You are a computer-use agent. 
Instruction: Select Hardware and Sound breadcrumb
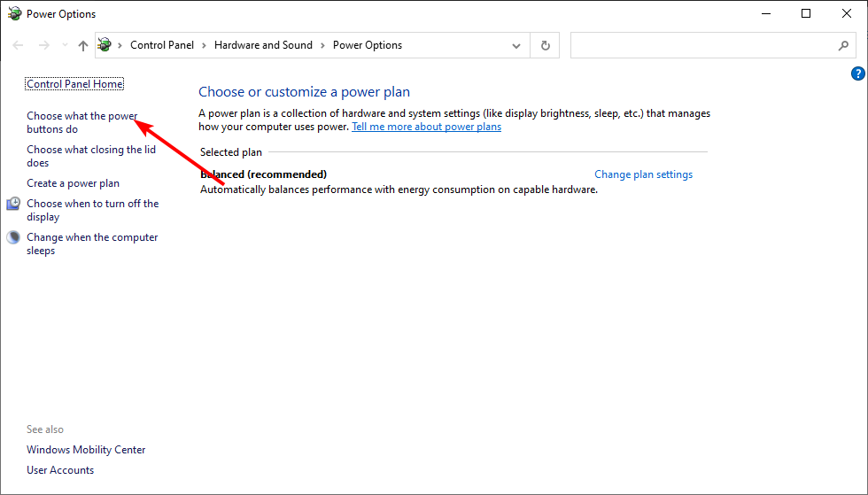(x=264, y=45)
